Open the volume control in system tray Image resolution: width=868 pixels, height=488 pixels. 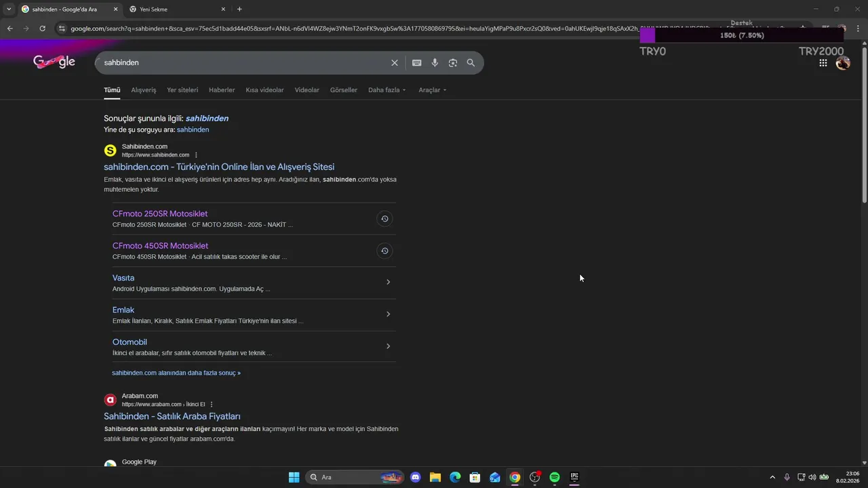coord(812,477)
